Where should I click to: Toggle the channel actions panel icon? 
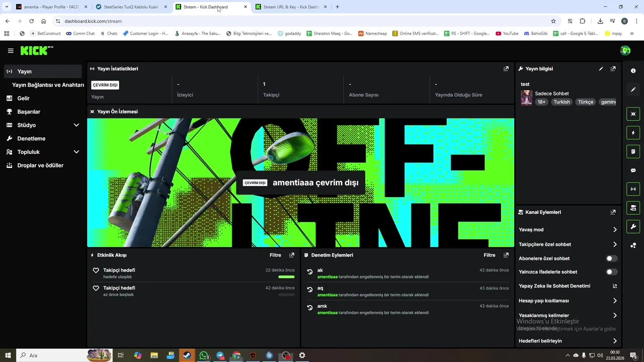click(633, 208)
